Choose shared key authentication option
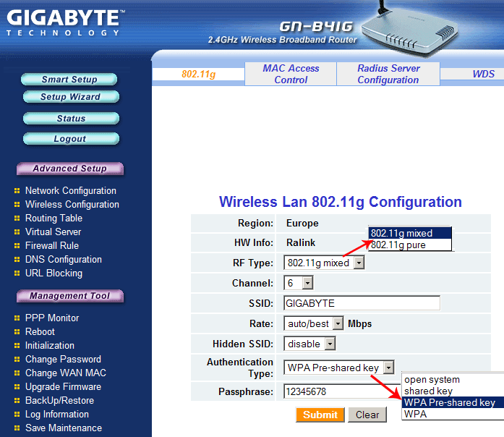This screenshot has width=504, height=437. point(453,391)
